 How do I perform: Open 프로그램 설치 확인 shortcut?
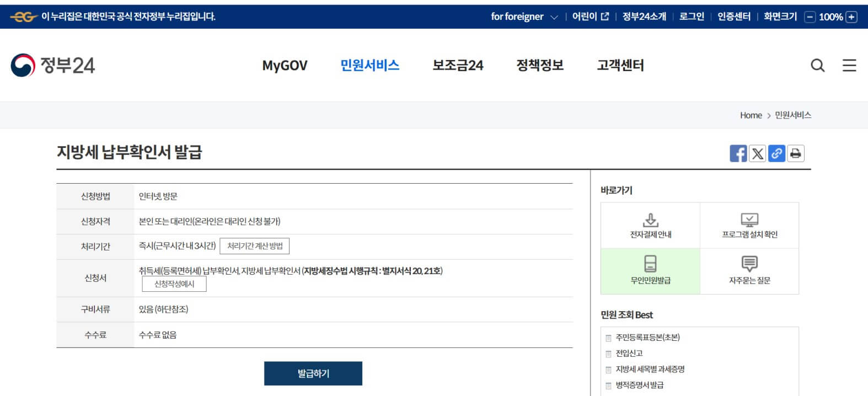[749, 226]
